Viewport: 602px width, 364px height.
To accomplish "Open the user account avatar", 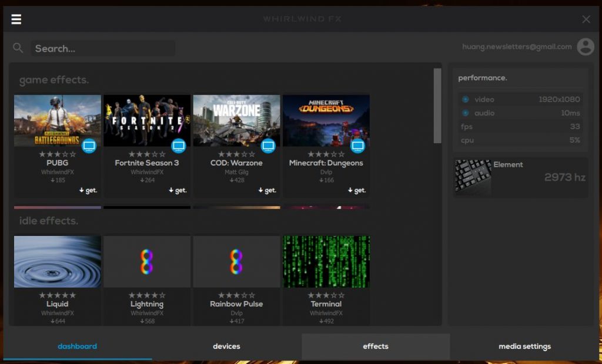I will click(x=585, y=47).
